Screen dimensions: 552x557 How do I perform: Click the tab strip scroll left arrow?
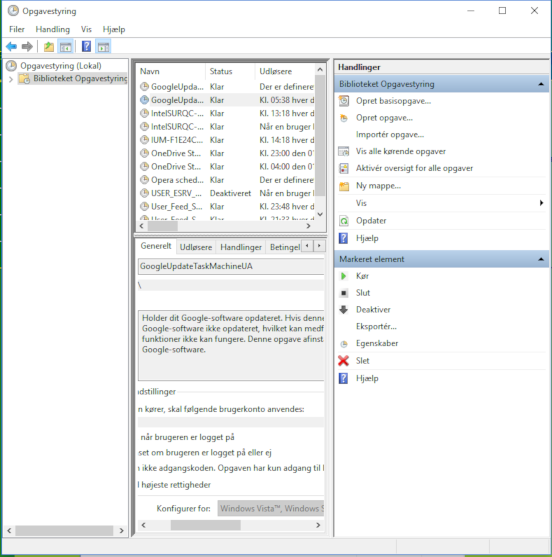307,245
